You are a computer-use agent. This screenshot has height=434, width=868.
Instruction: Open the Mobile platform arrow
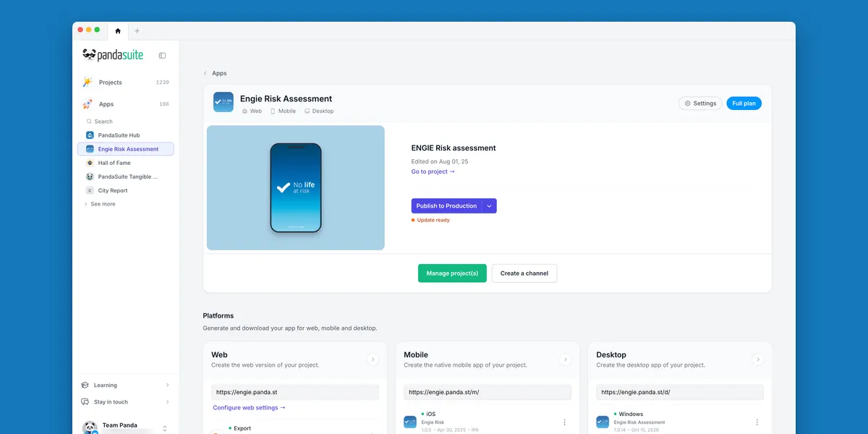pyautogui.click(x=565, y=359)
